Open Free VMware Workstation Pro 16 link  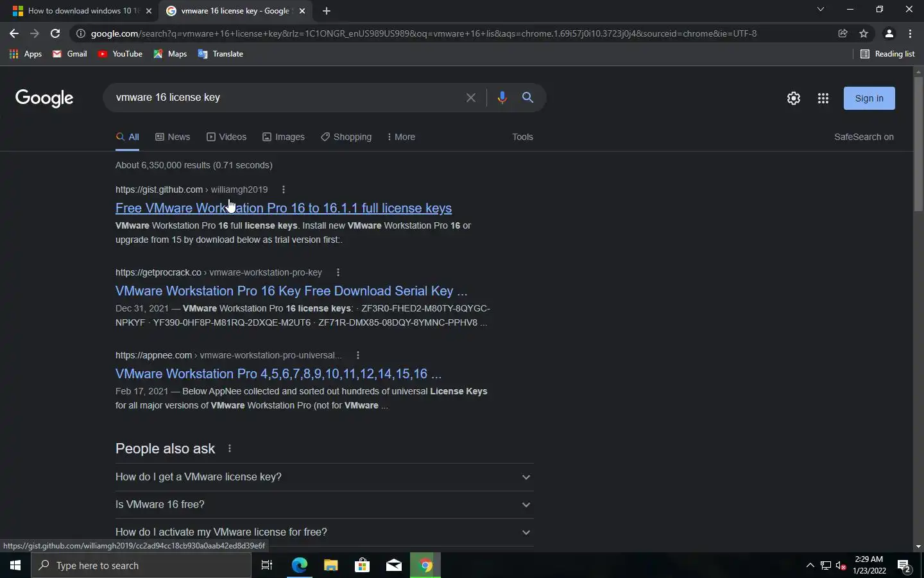[x=284, y=208]
